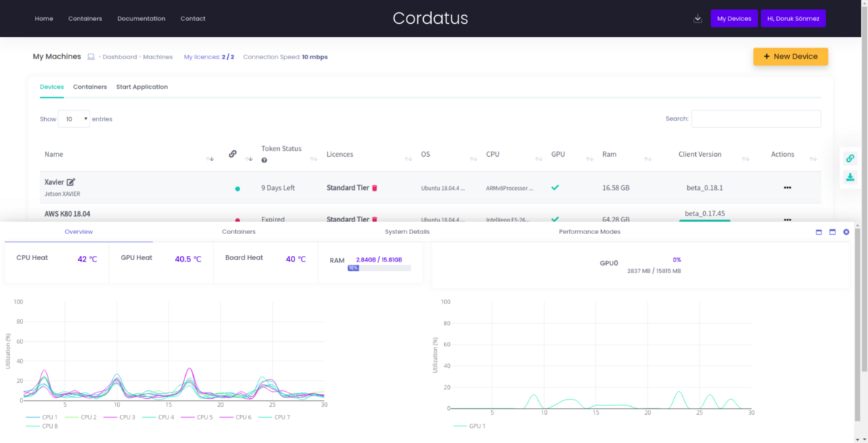The height and width of the screenshot is (443, 868).
Task: Click the New Device button
Action: pyautogui.click(x=791, y=56)
